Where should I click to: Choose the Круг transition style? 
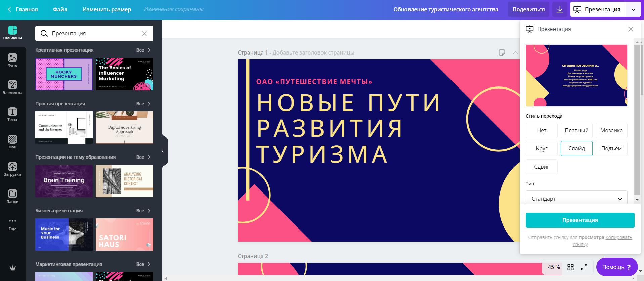point(542,149)
